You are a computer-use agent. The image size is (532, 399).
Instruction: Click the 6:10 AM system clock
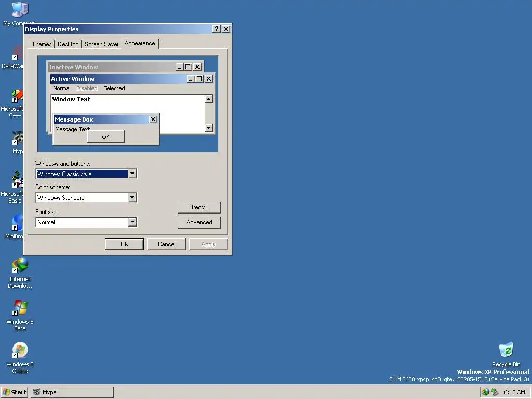click(514, 392)
